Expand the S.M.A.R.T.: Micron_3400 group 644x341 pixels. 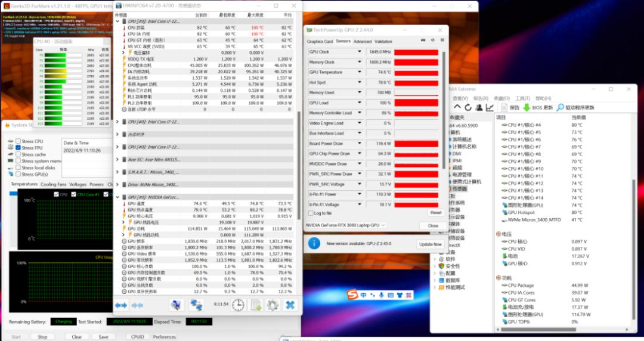tap(117, 172)
